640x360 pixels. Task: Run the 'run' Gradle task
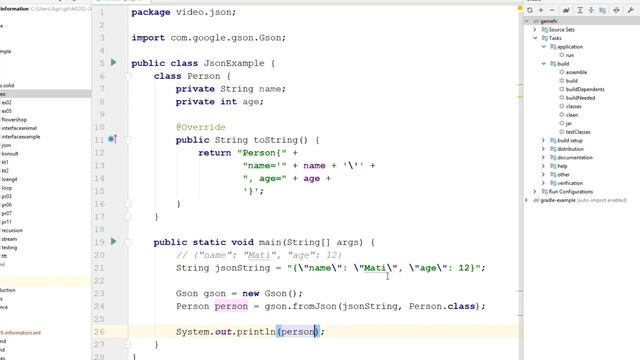[569, 55]
